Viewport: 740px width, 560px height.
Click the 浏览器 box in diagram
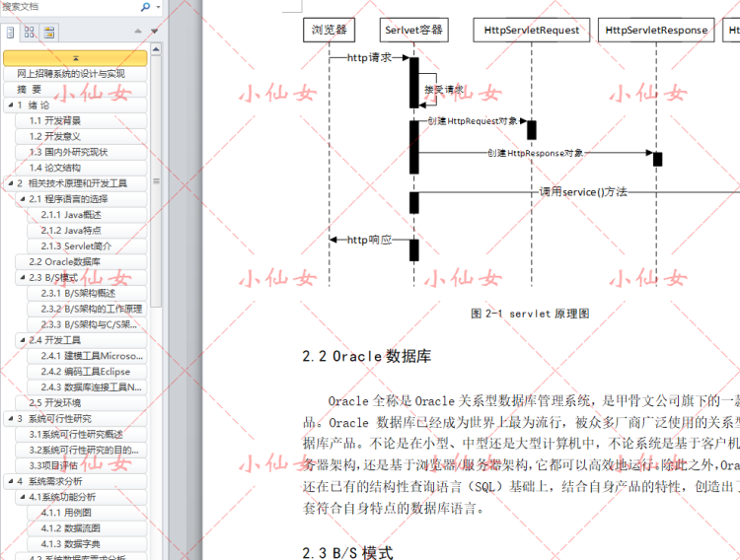[329, 30]
